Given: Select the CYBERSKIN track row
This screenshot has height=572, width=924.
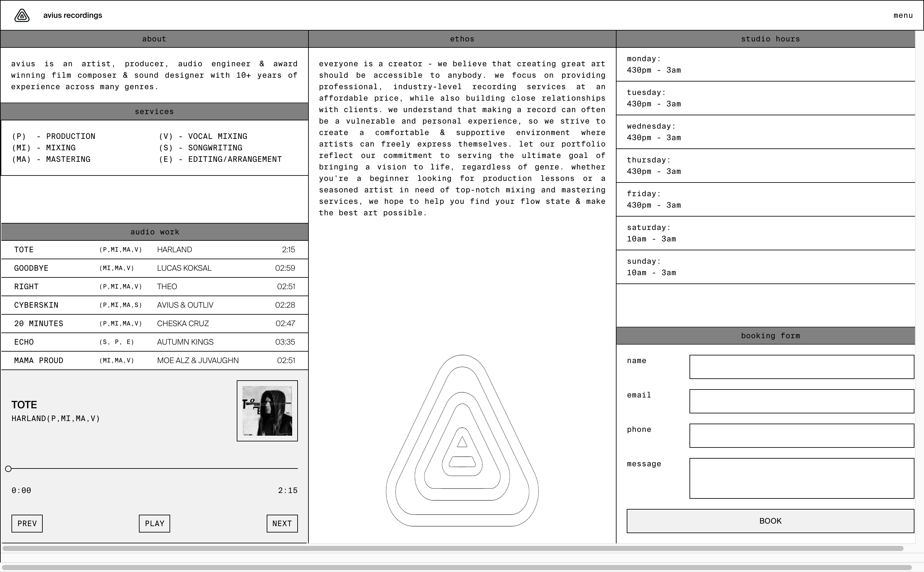Looking at the screenshot, I should 155,305.
